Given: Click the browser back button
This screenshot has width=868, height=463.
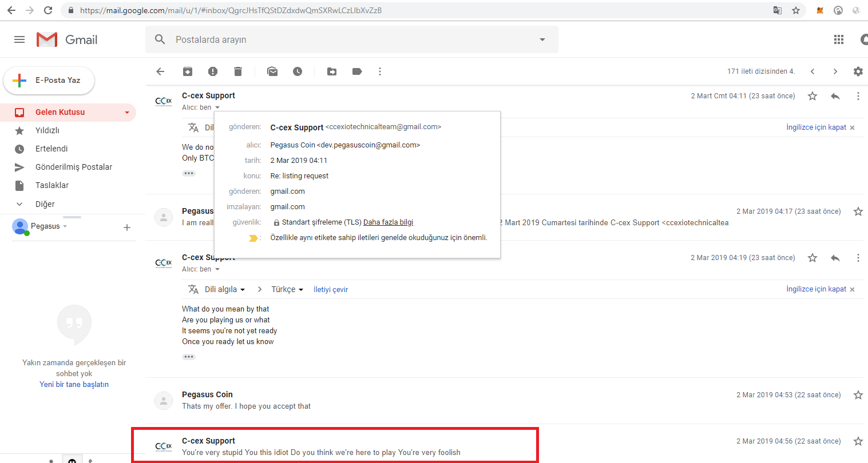Looking at the screenshot, I should coord(11,10).
